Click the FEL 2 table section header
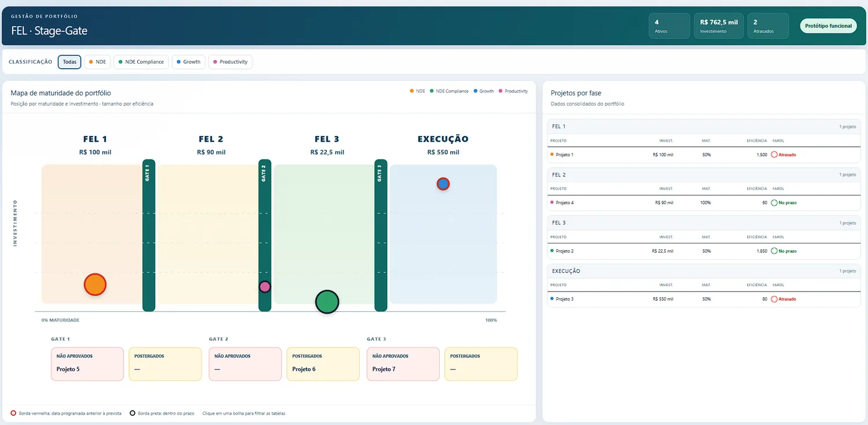 (x=704, y=175)
